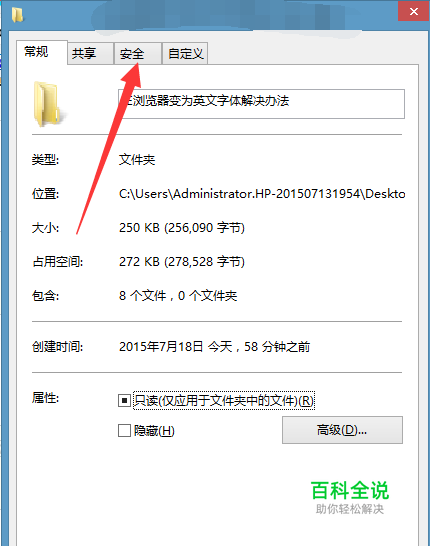
Task: Close the folder properties dialog
Action: pyautogui.click(x=414, y=11)
